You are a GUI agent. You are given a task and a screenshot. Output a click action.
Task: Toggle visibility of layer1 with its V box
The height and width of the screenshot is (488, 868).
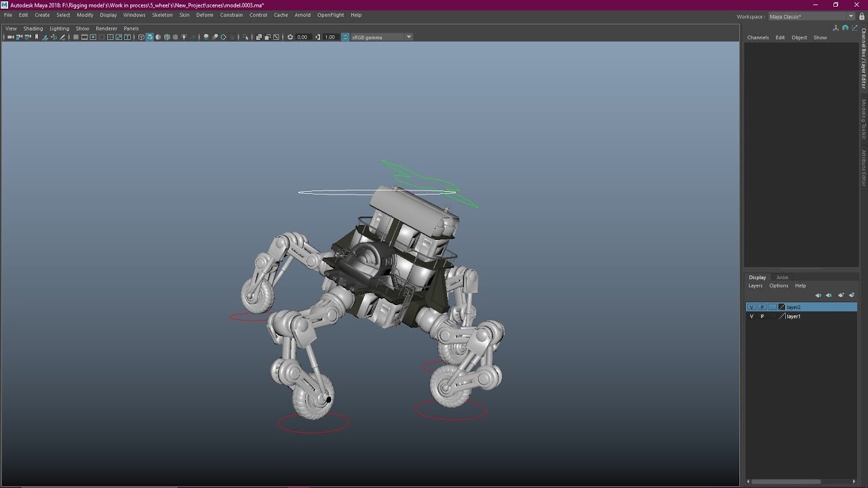tap(751, 316)
